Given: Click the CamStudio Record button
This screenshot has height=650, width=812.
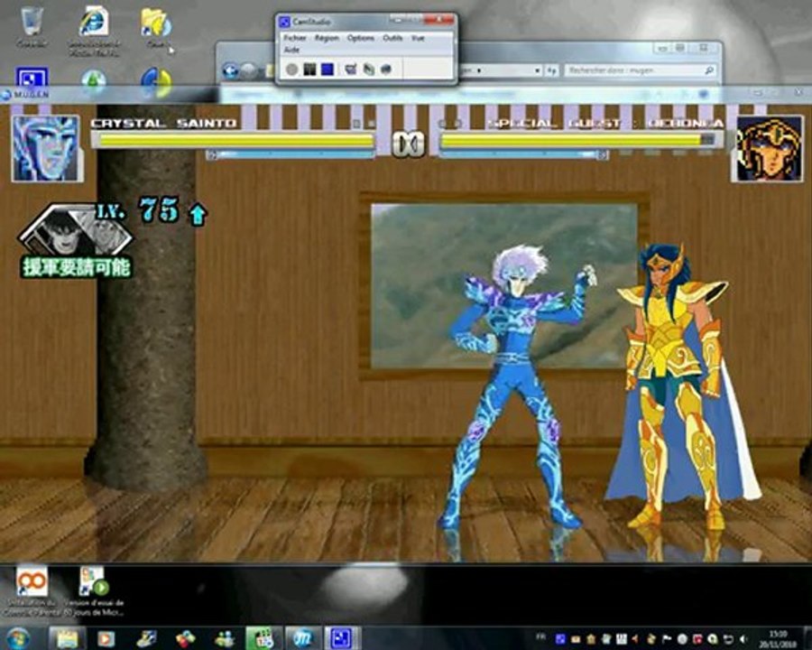Looking at the screenshot, I should [292, 69].
